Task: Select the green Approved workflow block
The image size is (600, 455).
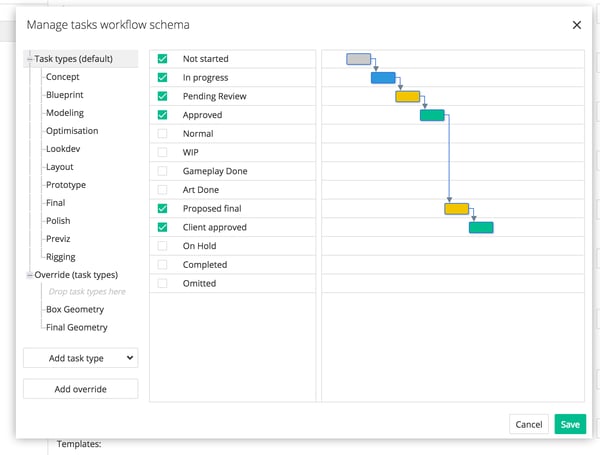Action: point(432,115)
